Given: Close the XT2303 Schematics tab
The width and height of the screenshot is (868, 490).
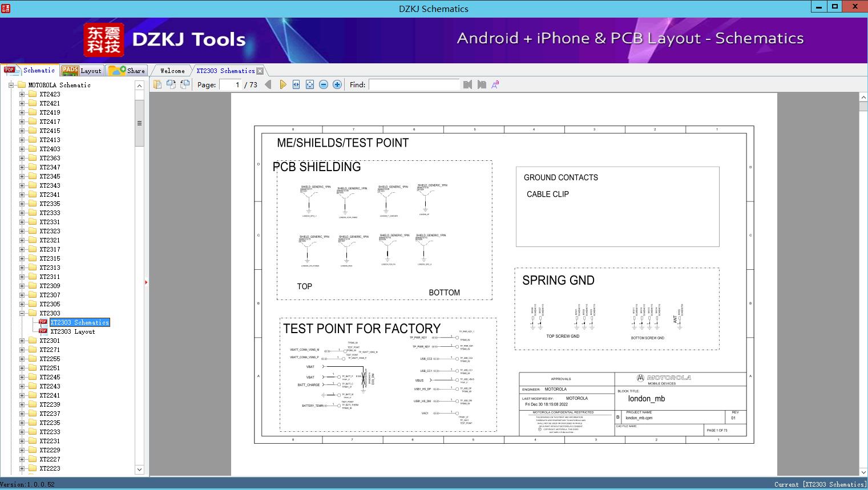Looking at the screenshot, I should [x=260, y=71].
